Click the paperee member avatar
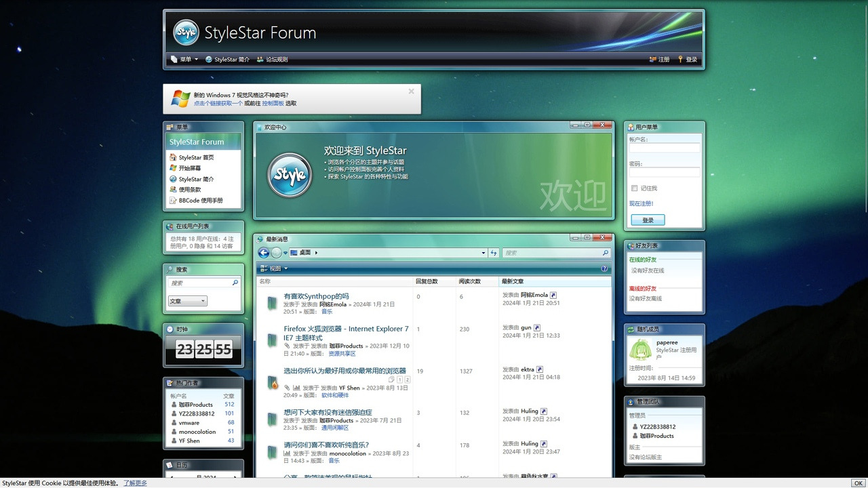The width and height of the screenshot is (868, 488). pyautogui.click(x=641, y=350)
